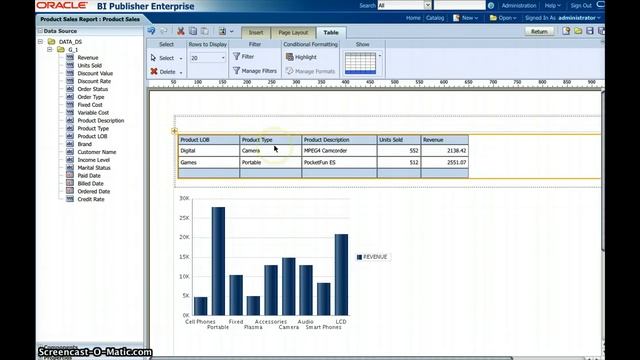Click the Product Type column header

coord(271,140)
